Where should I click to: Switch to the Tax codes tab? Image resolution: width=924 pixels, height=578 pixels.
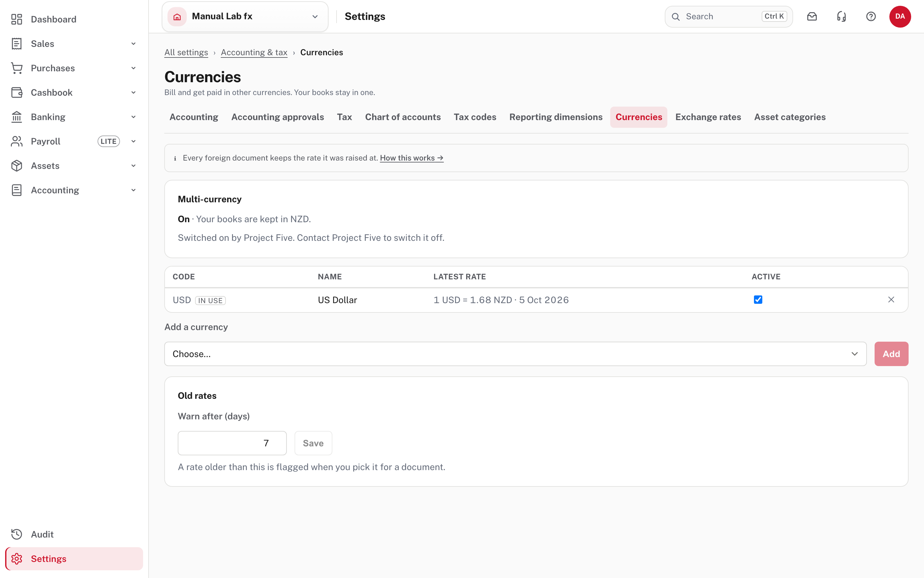click(x=475, y=117)
